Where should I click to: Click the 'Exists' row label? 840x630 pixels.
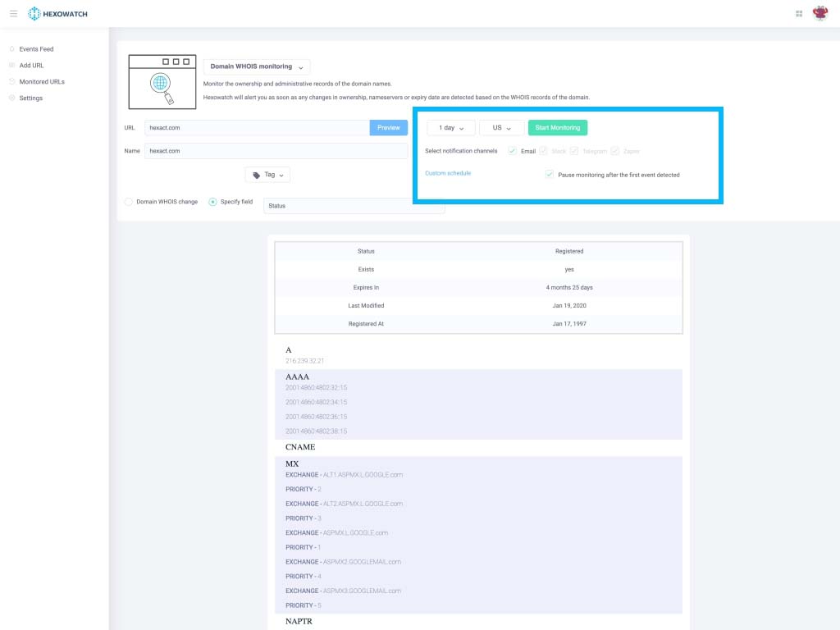tap(366, 269)
